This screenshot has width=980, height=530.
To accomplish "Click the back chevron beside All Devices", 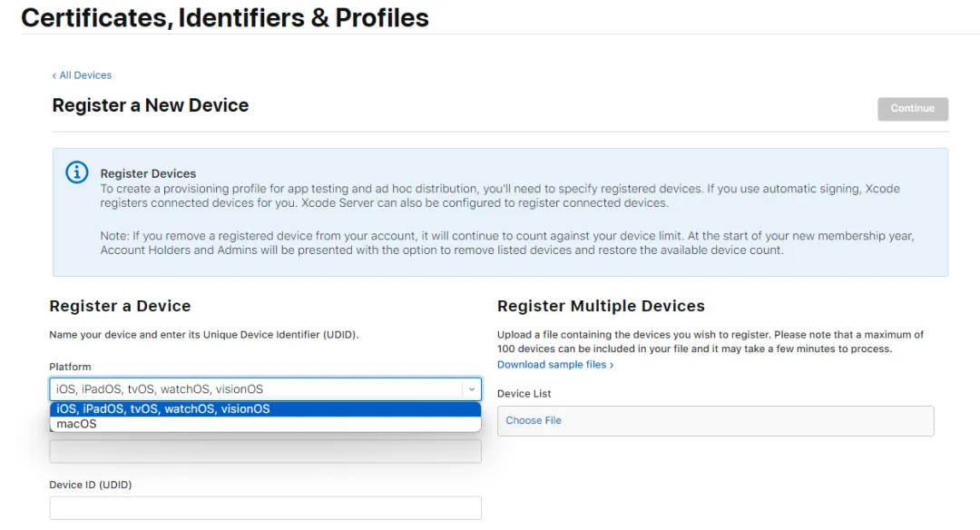I will (54, 75).
